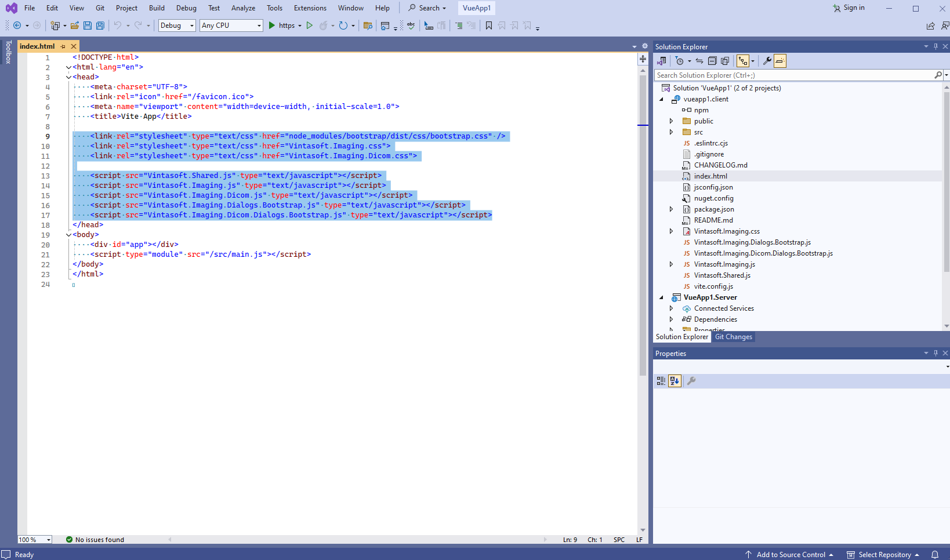Sync with Active Document icon in Solution Explorer

699,61
